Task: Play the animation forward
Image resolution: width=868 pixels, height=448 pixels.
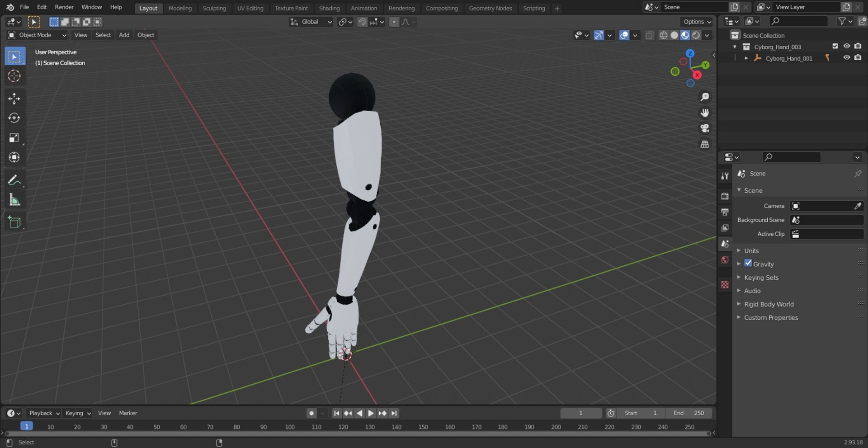Action: click(371, 413)
